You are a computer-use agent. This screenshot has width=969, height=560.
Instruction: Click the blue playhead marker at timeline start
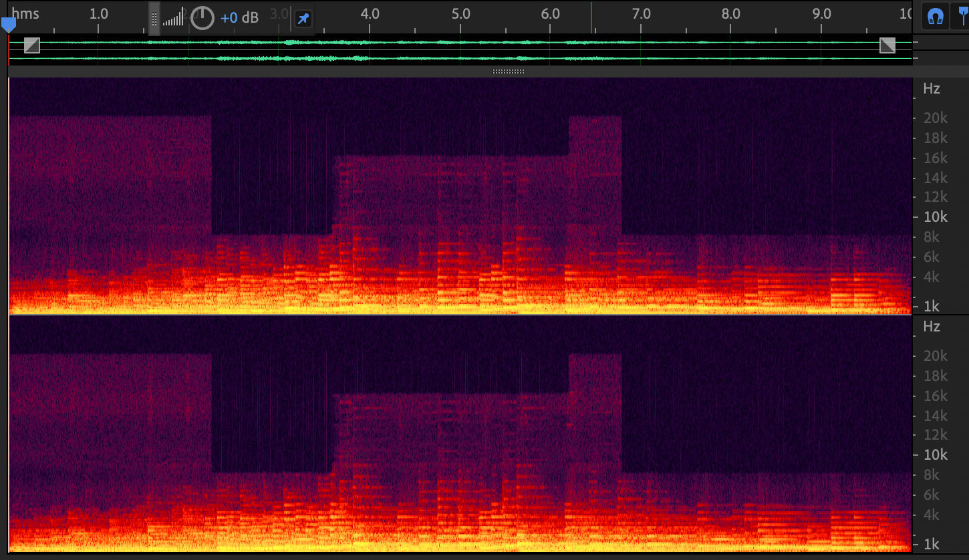click(8, 25)
